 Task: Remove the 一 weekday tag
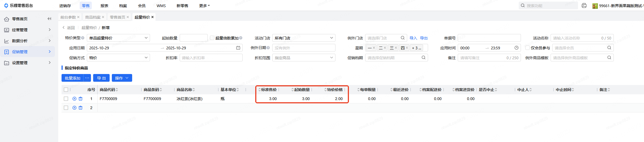pos(374,48)
